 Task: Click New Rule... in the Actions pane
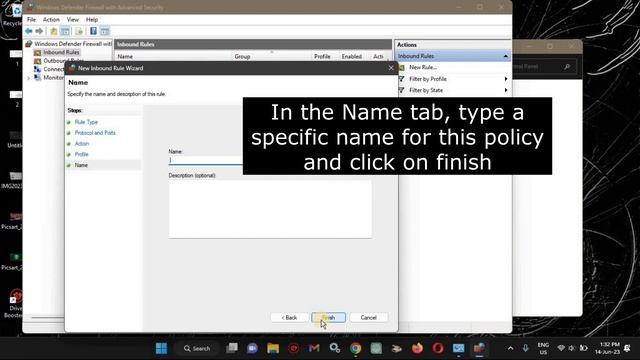423,67
